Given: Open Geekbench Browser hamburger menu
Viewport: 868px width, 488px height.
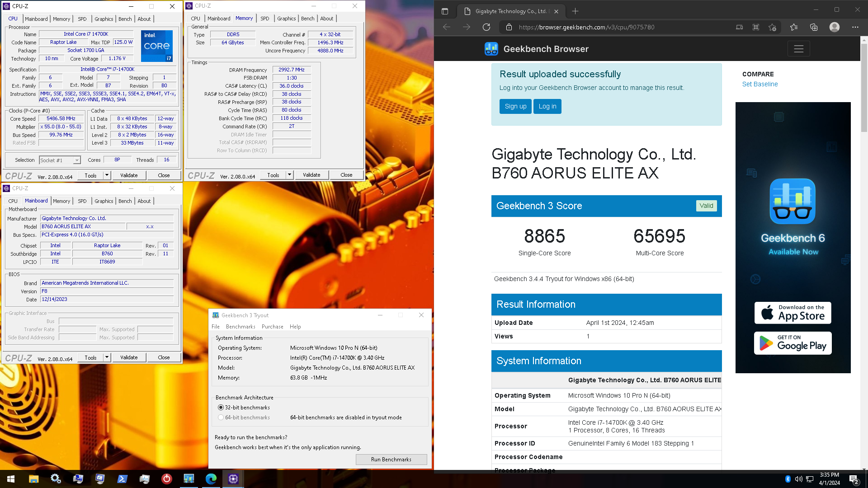Looking at the screenshot, I should pos(798,49).
